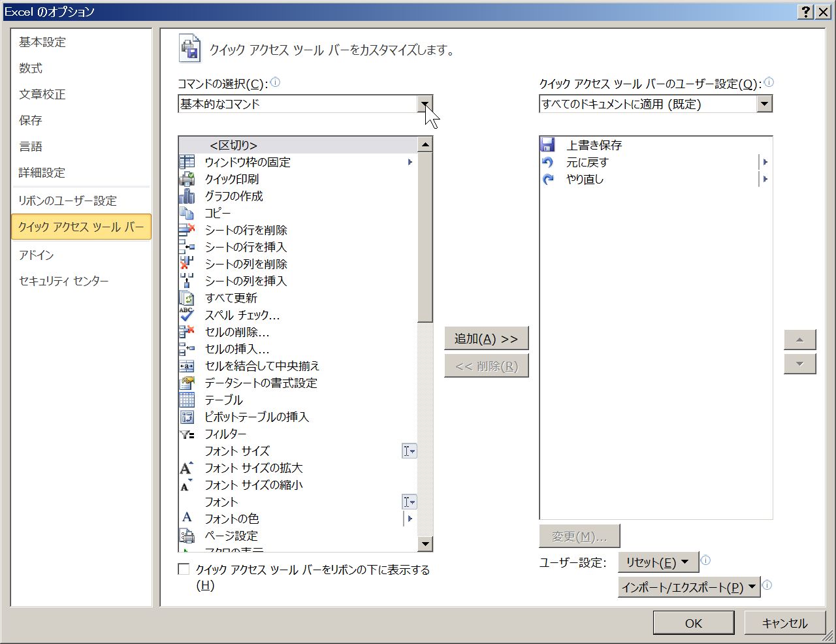The height and width of the screenshot is (644, 836).
Task: Click the Spell Check (スペル チェック) icon
Action: pos(187,315)
